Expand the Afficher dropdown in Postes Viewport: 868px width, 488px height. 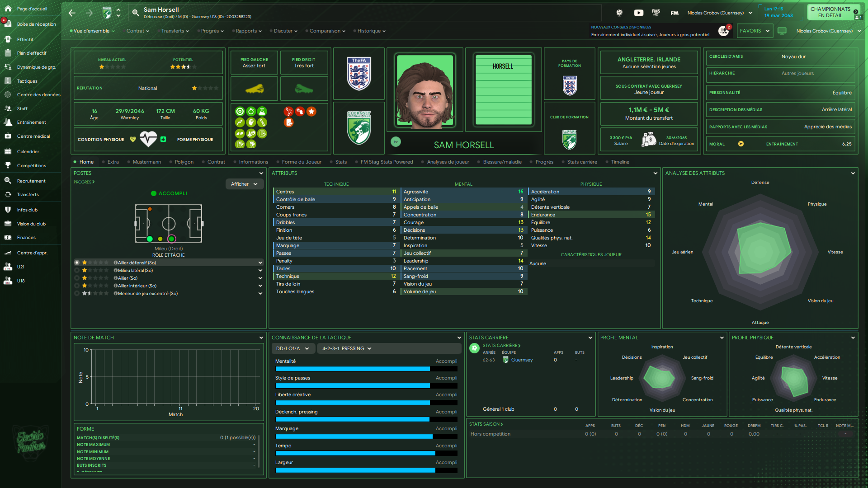244,184
